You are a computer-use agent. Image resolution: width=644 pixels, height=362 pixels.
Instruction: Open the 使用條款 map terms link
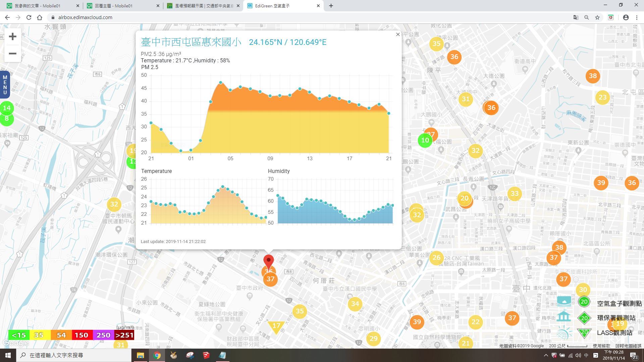tap(601, 346)
